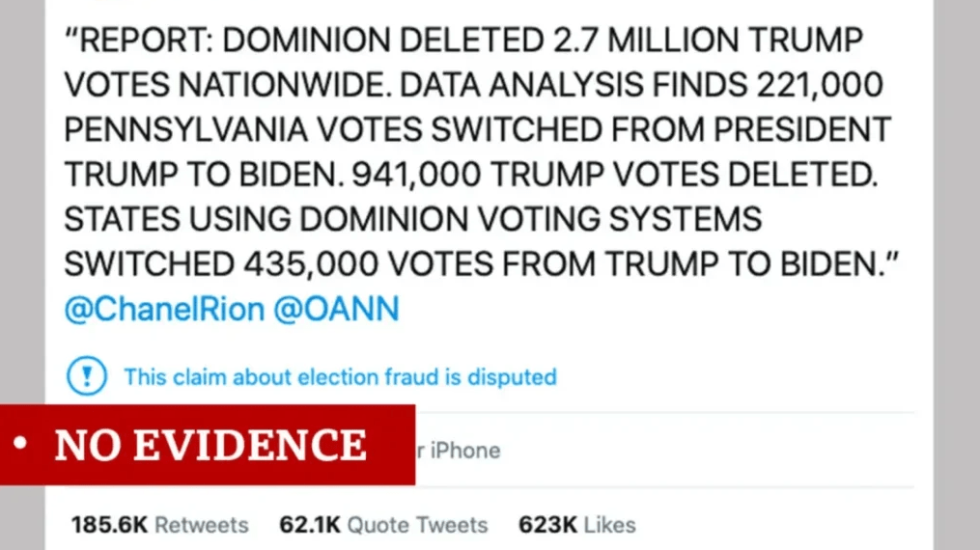Click the white bullet dot in the banner
Screen dimensions: 980x550
click(x=20, y=443)
